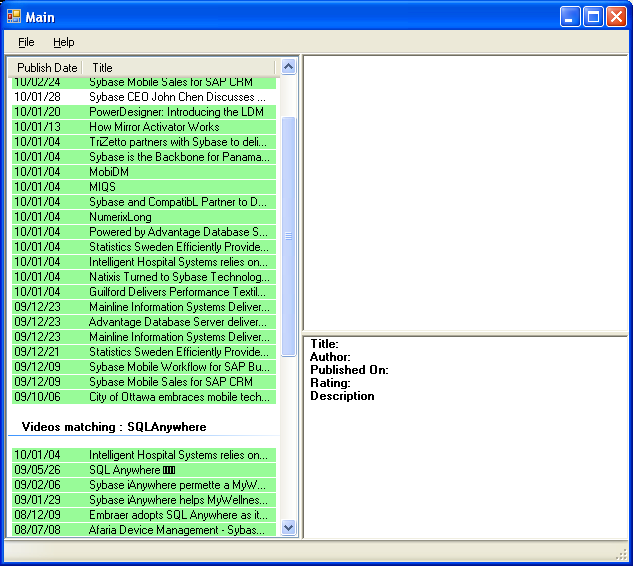
Task: Select row 'Sybase CEO John Chen Discusses ...'
Action: [x=144, y=97]
